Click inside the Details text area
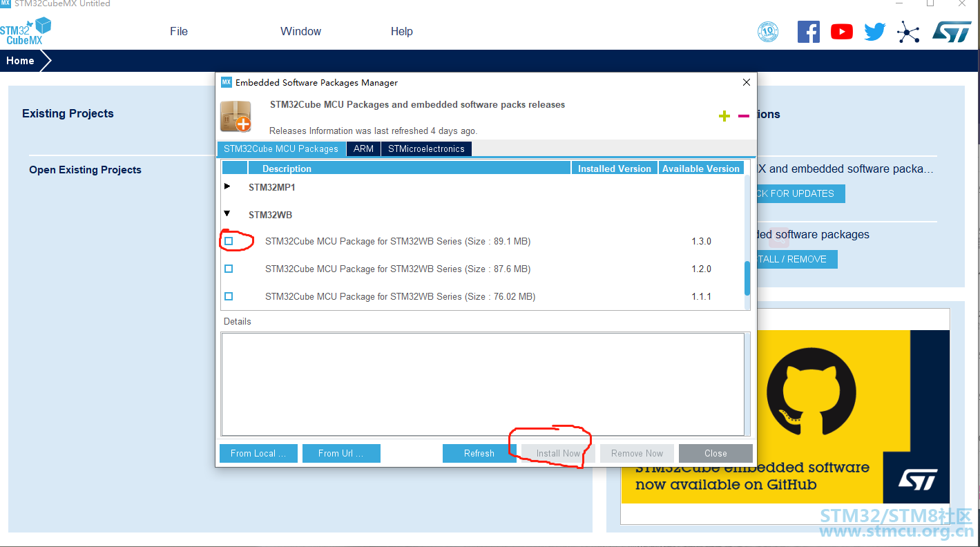The height and width of the screenshot is (547, 980). (483, 384)
